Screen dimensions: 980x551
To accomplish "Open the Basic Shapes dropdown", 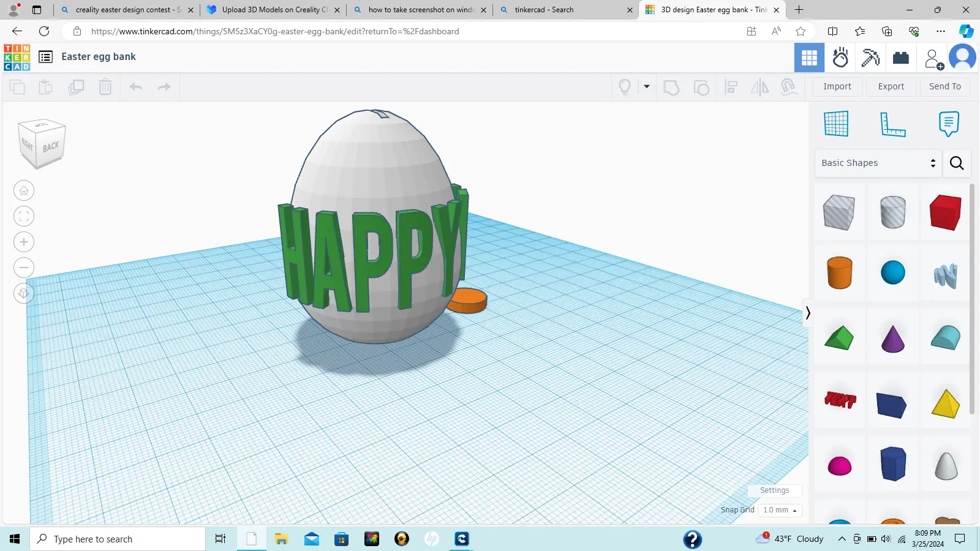I will [877, 163].
